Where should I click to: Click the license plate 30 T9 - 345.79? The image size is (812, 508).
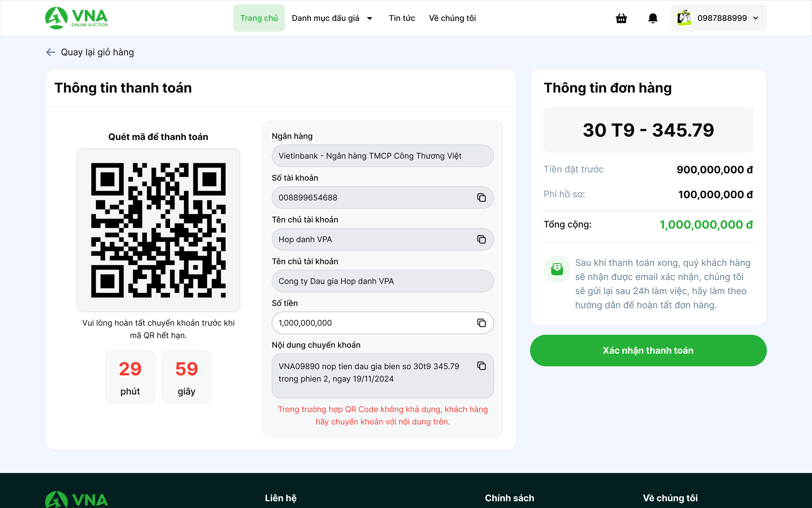(x=648, y=130)
